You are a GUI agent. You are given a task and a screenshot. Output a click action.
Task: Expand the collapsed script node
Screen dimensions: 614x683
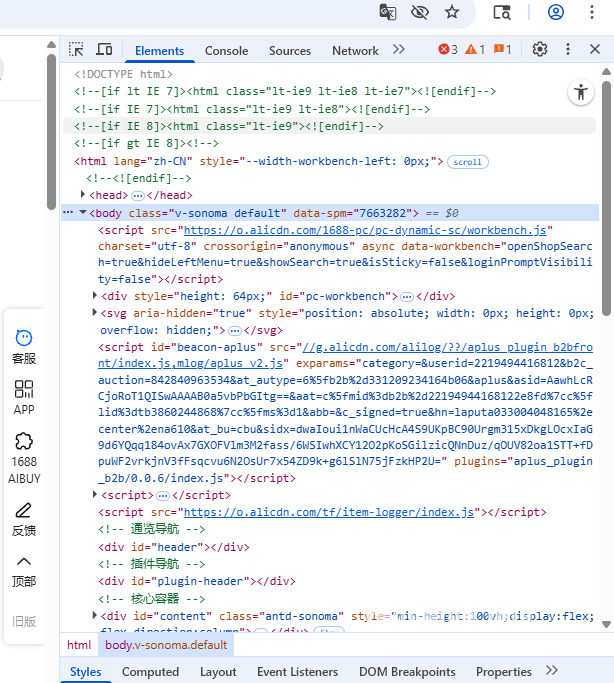(x=94, y=494)
